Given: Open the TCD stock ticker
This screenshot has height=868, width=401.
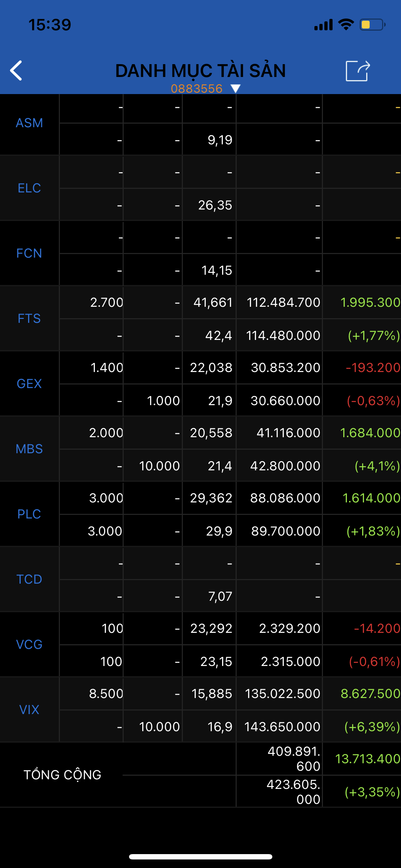Looking at the screenshot, I should point(29,579).
